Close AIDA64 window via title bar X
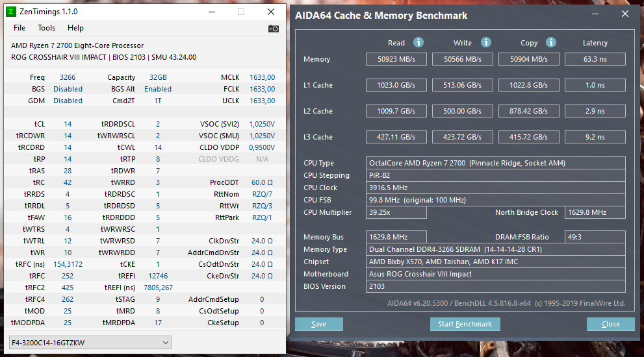Screen dimensions: 644x357 (x=625, y=14)
